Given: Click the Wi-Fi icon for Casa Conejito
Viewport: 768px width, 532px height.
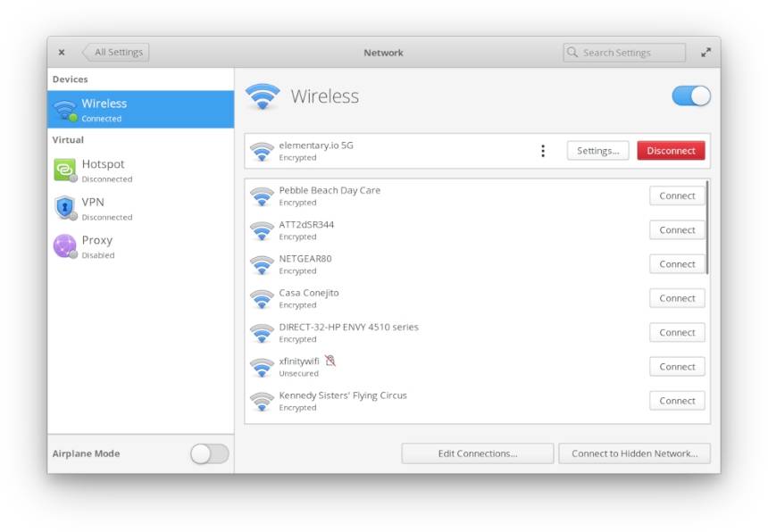Looking at the screenshot, I should point(261,298).
